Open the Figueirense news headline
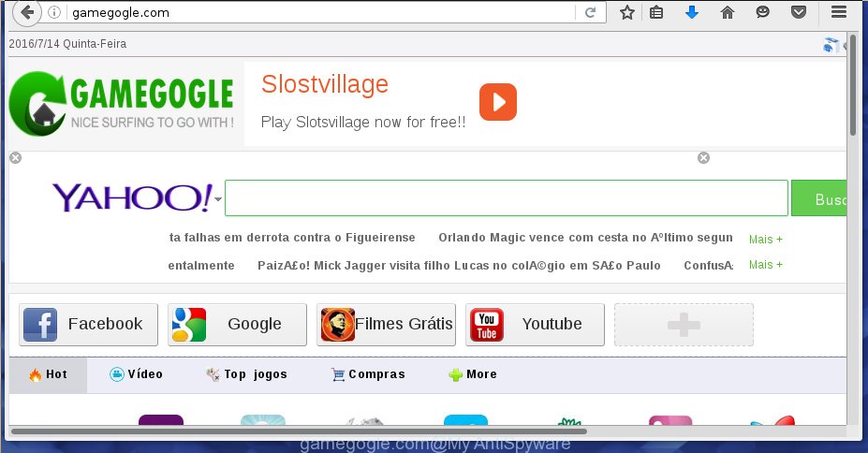The image size is (868, 453). [x=292, y=238]
